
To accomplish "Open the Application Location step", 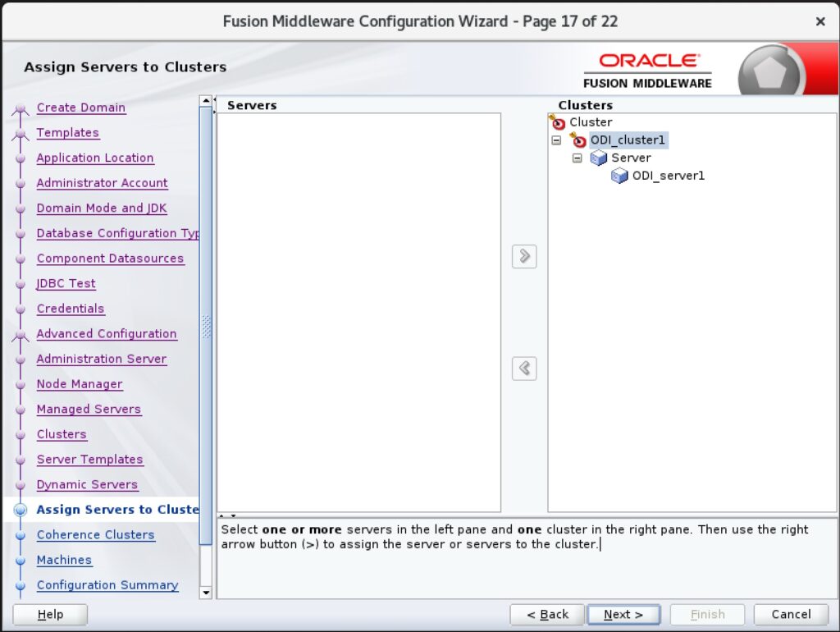I will coord(95,158).
